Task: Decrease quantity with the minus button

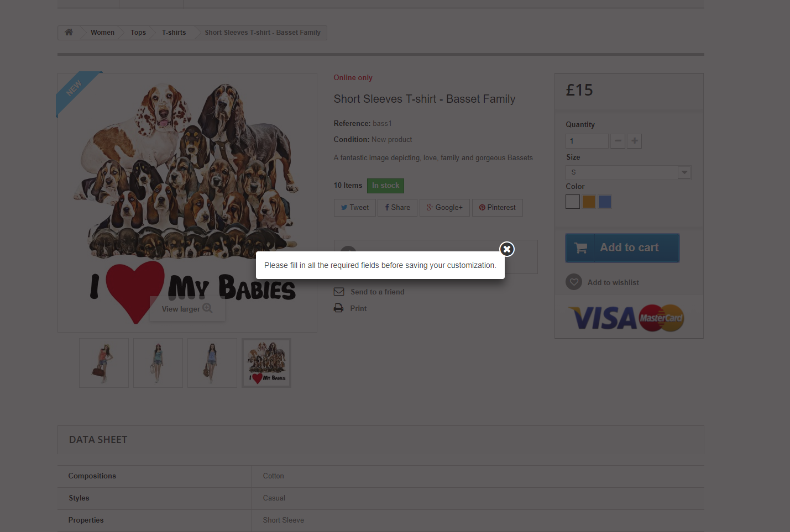Action: [x=618, y=141]
